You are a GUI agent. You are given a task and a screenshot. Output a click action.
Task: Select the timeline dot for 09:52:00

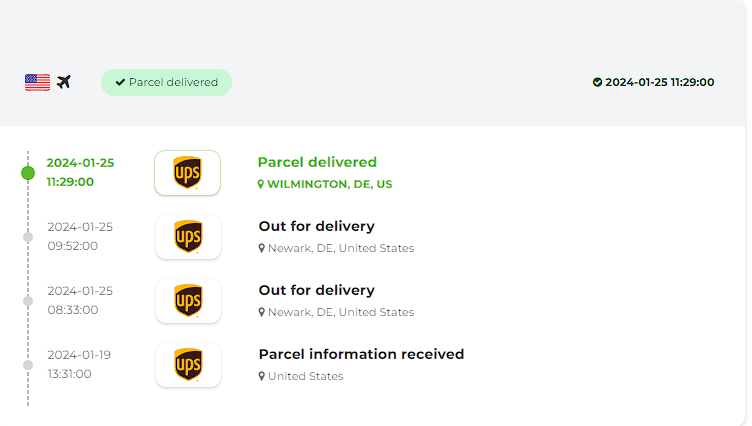[x=28, y=237]
